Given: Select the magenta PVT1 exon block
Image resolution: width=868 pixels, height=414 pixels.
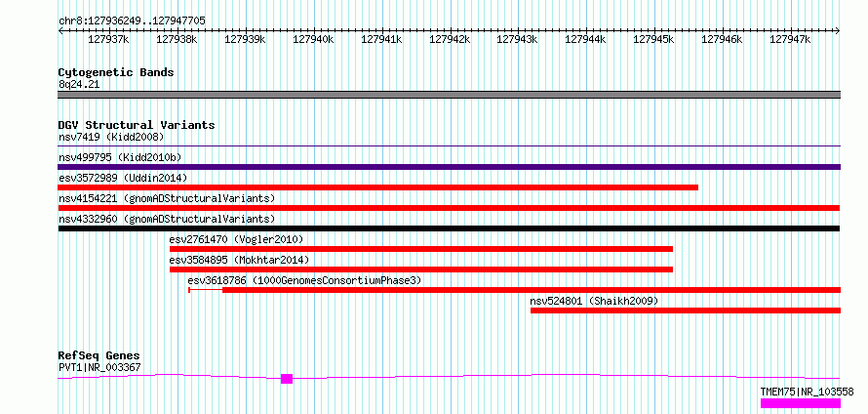Looking at the screenshot, I should pos(286,379).
